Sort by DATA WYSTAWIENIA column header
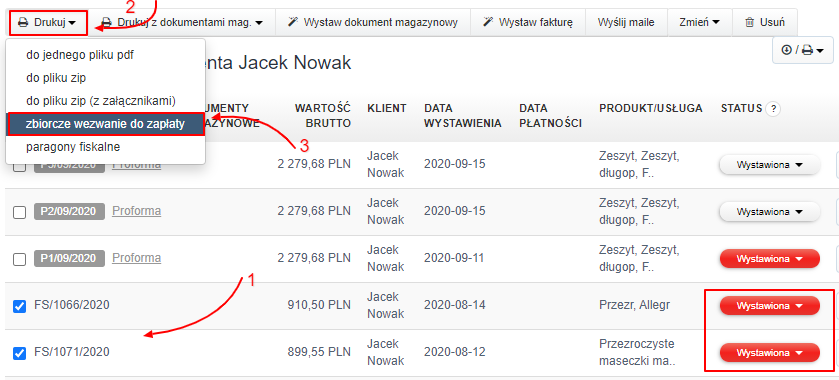 tap(462, 116)
